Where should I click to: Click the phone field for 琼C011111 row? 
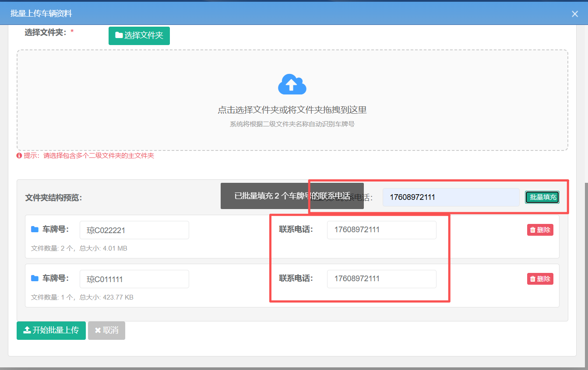tap(381, 279)
